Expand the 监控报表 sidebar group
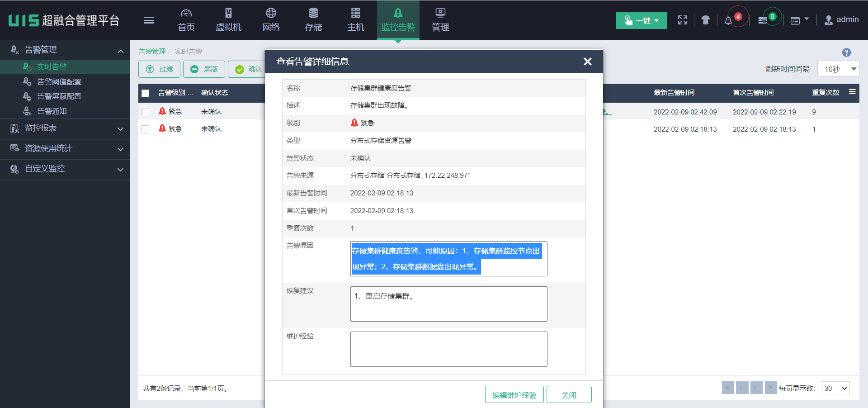 (x=65, y=128)
